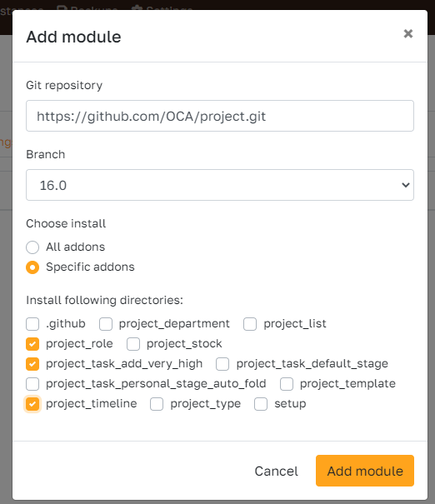Select the Specific addons radio option

[x=32, y=267]
